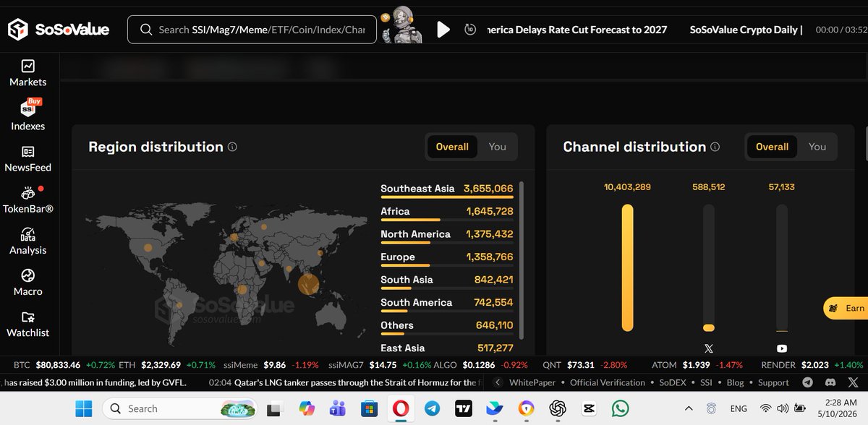868x425 pixels.
Task: Open Microsoft Teams from the taskbar
Action: click(x=336, y=409)
